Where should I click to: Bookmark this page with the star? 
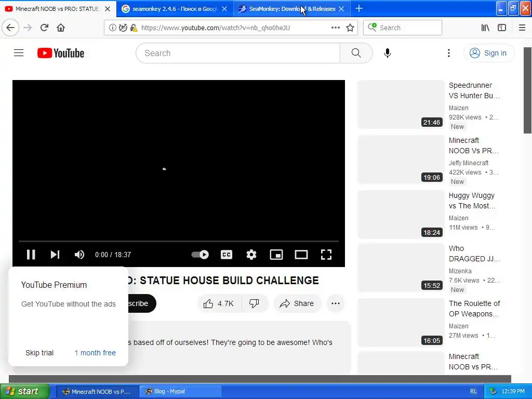tap(350, 28)
